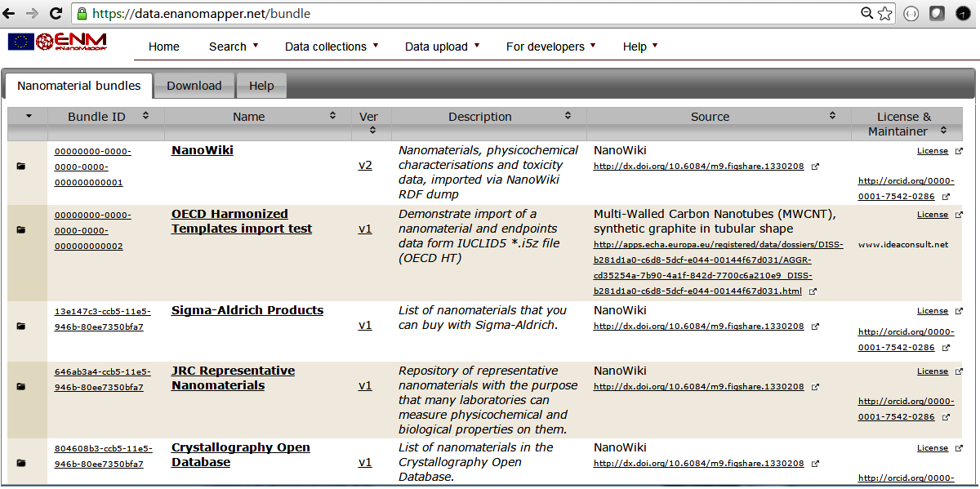Click the folder icon for OECD Harmonized Templates
This screenshot has height=489, width=980.
pyautogui.click(x=20, y=229)
